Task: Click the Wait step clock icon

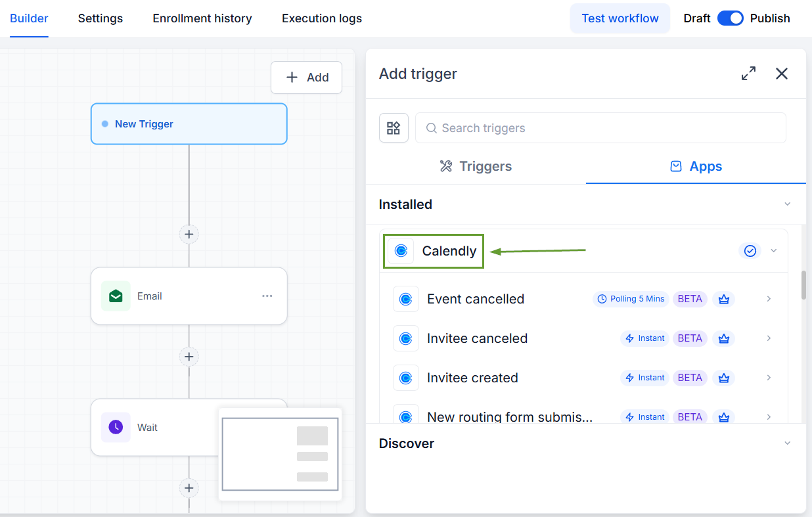Action: coord(116,427)
